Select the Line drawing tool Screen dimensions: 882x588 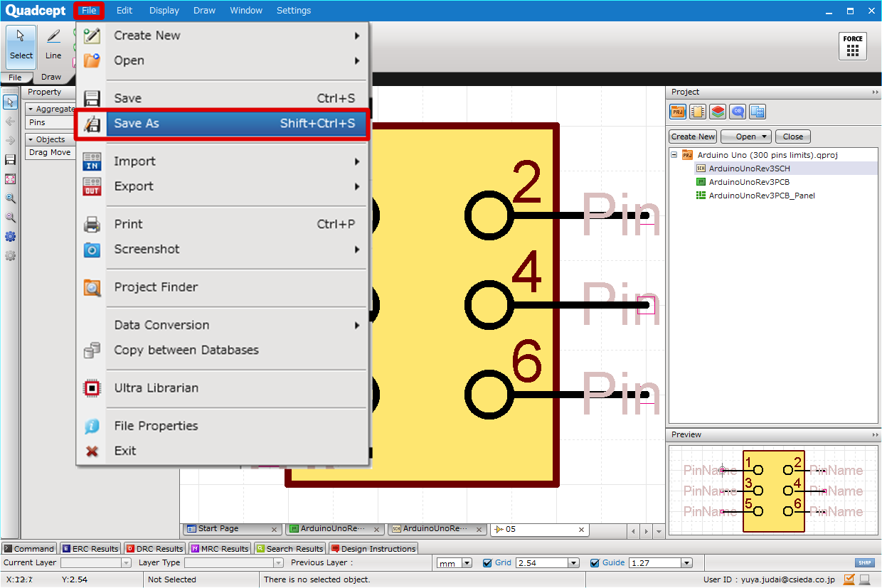click(53, 43)
